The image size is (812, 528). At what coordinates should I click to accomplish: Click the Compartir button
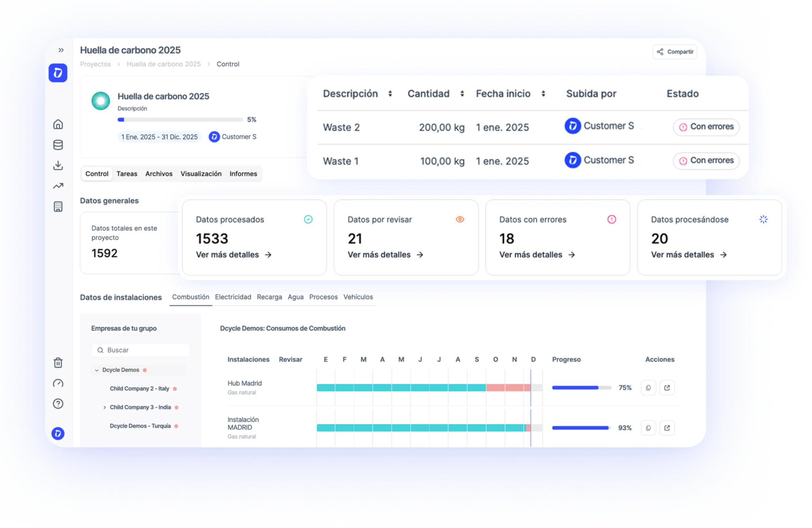[674, 52]
